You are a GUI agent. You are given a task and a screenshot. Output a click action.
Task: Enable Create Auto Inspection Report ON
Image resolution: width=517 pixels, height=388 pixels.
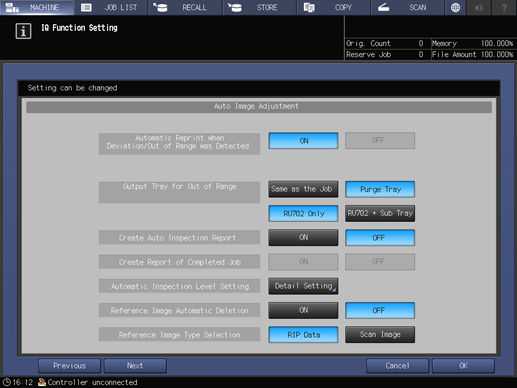303,237
